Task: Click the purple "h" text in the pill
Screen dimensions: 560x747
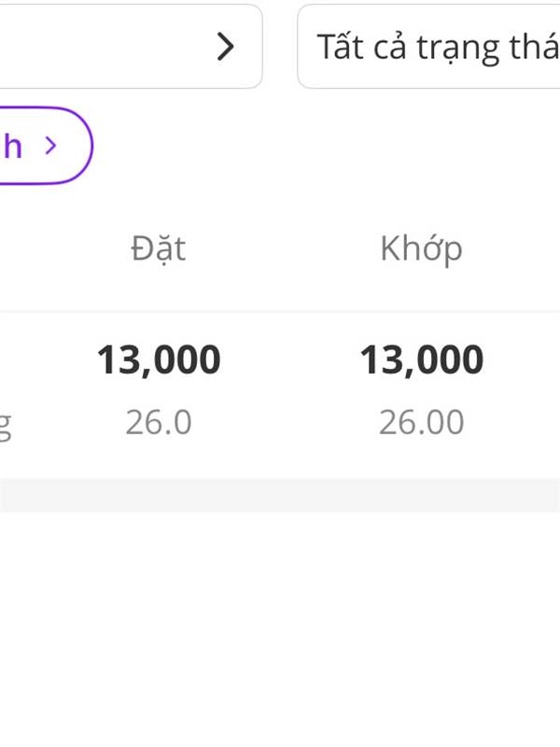Action: tap(13, 146)
